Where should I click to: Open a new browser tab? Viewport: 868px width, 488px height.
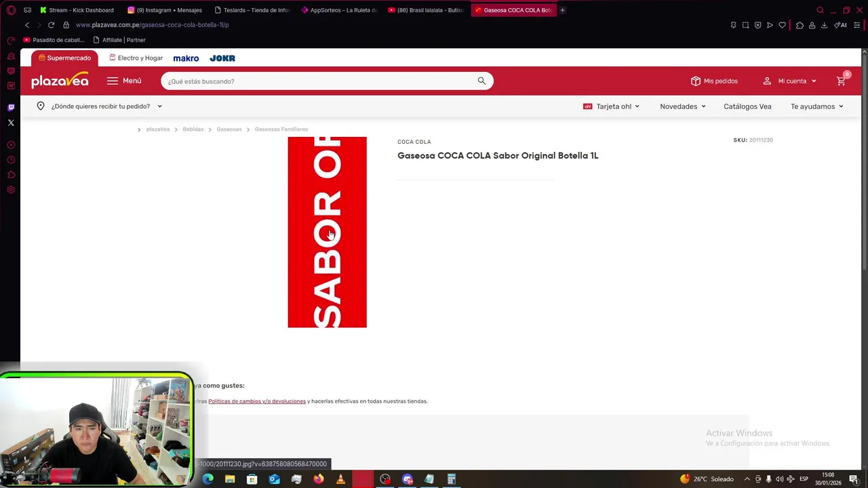[x=562, y=10]
